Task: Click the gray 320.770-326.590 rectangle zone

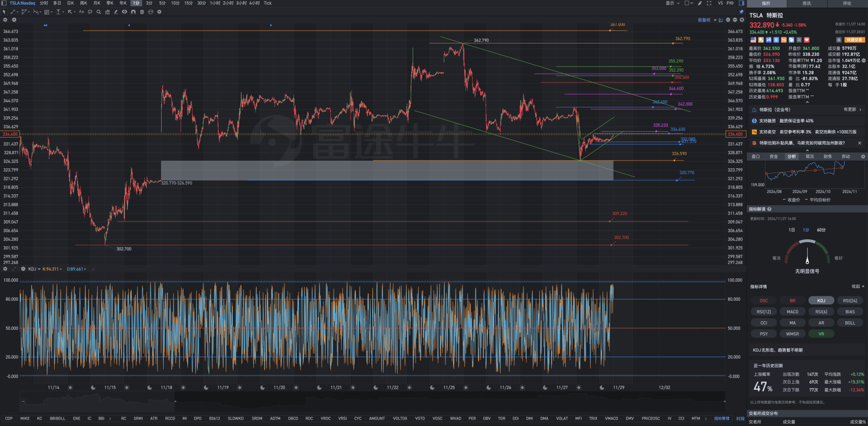Action: [x=387, y=170]
